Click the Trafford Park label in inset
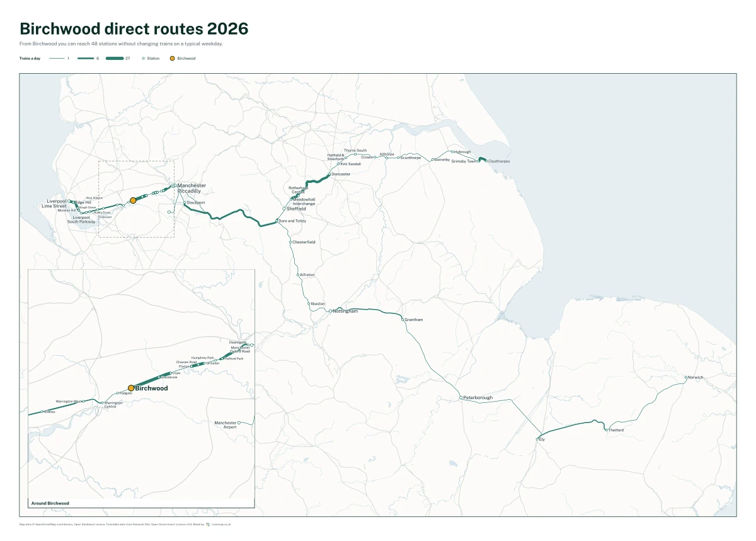 [233, 359]
